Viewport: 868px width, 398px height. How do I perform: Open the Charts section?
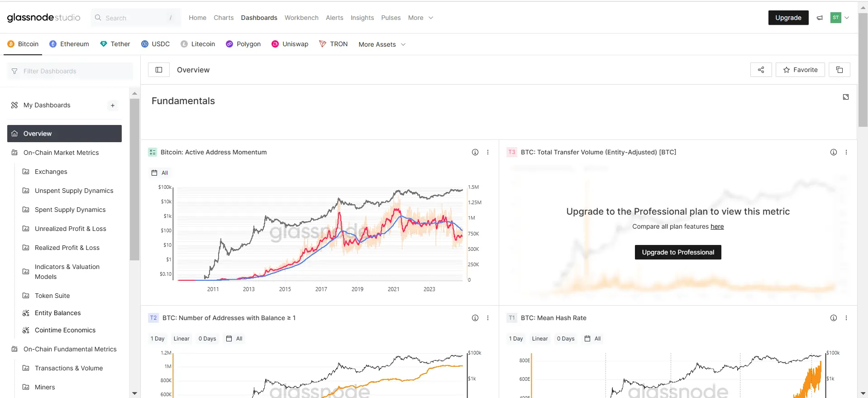224,18
